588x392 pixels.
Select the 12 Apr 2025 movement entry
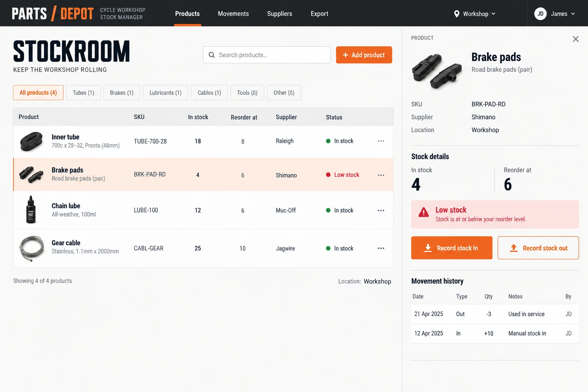coord(495,334)
